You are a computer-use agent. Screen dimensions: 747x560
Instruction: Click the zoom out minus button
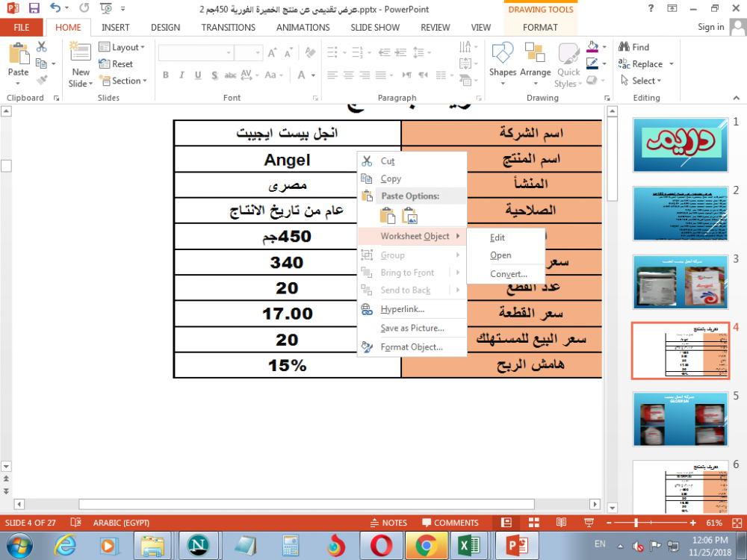click(x=609, y=523)
